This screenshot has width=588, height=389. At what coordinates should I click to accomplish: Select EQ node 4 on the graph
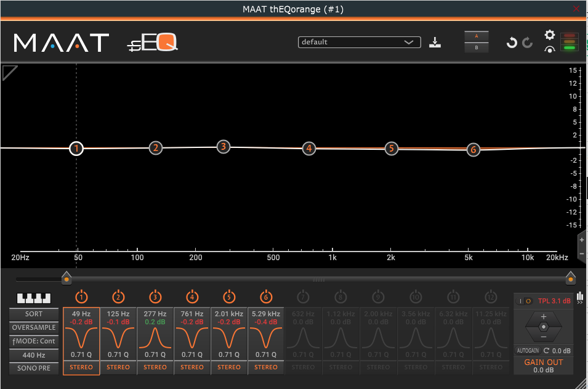[x=309, y=149]
